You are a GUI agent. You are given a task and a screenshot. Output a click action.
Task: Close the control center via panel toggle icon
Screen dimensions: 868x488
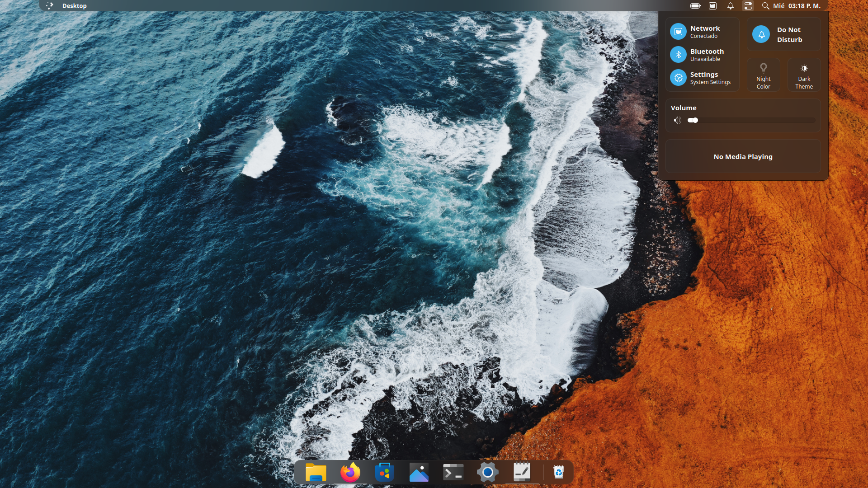[x=748, y=6]
